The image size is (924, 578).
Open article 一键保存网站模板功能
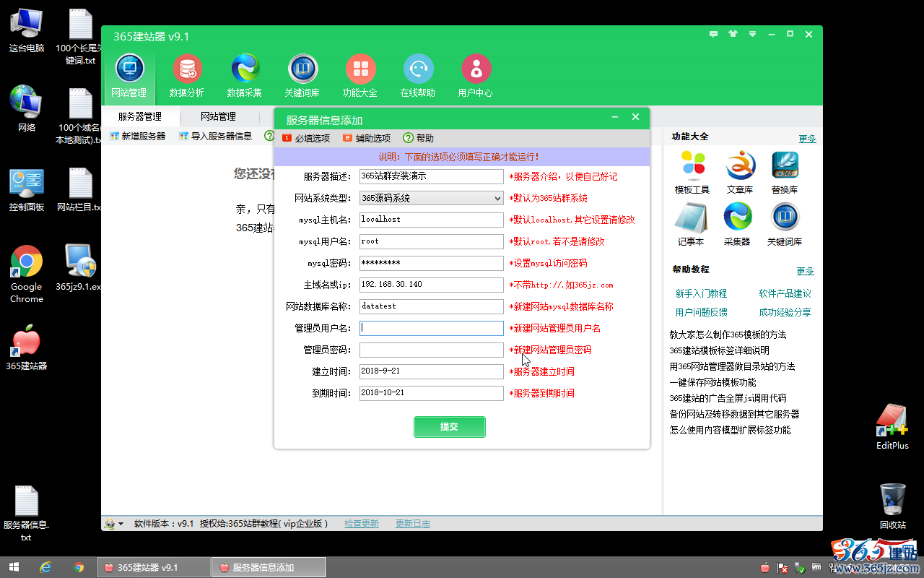[x=712, y=382]
